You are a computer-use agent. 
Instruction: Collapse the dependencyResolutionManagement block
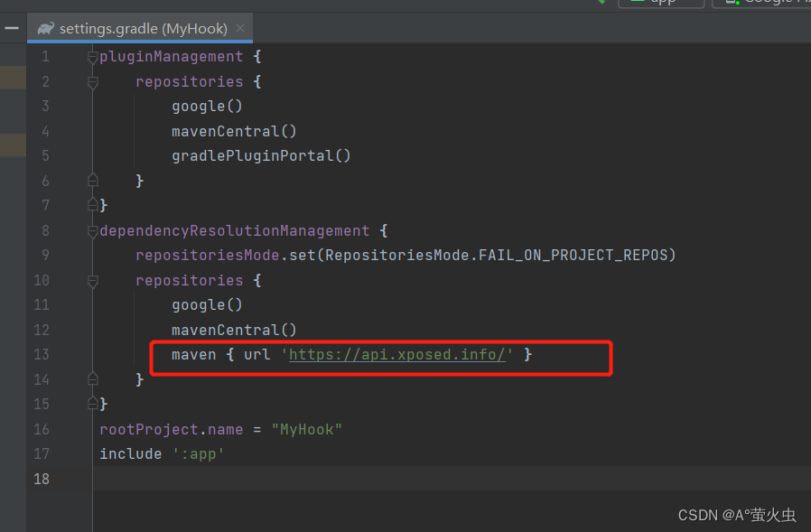pos(93,231)
